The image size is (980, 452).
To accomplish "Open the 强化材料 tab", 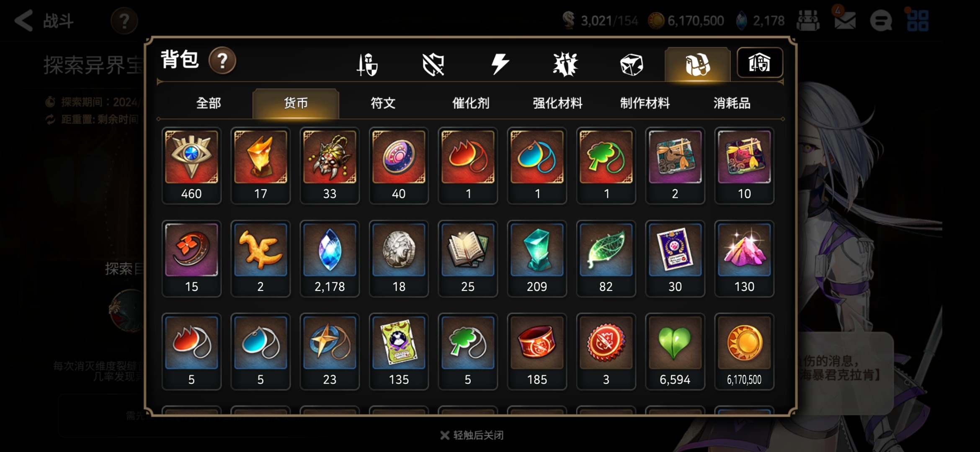I will click(557, 103).
